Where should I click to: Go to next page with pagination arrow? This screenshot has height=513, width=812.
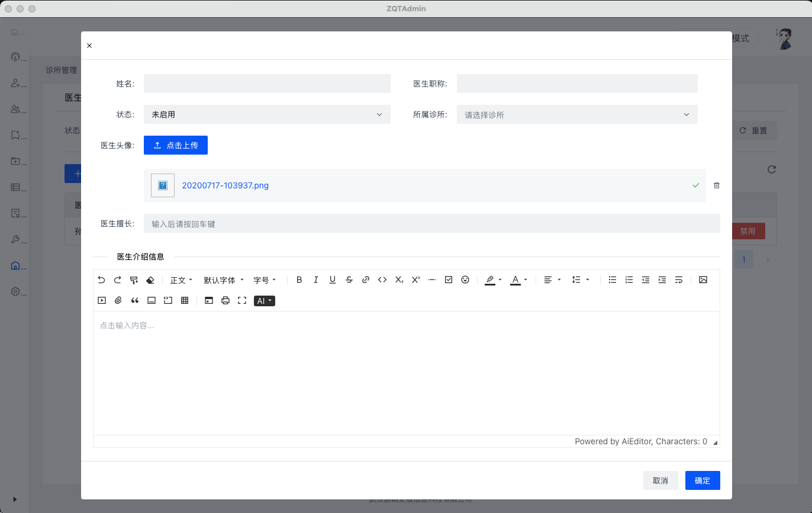click(x=768, y=259)
